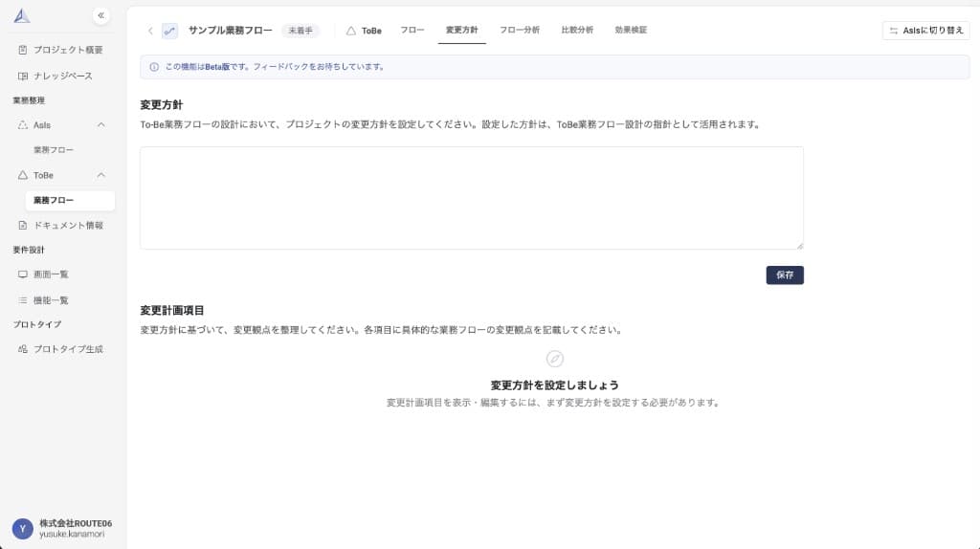980x549 pixels.
Task: Click the flow icon beside サンプル業務フロー
Action: point(169,31)
